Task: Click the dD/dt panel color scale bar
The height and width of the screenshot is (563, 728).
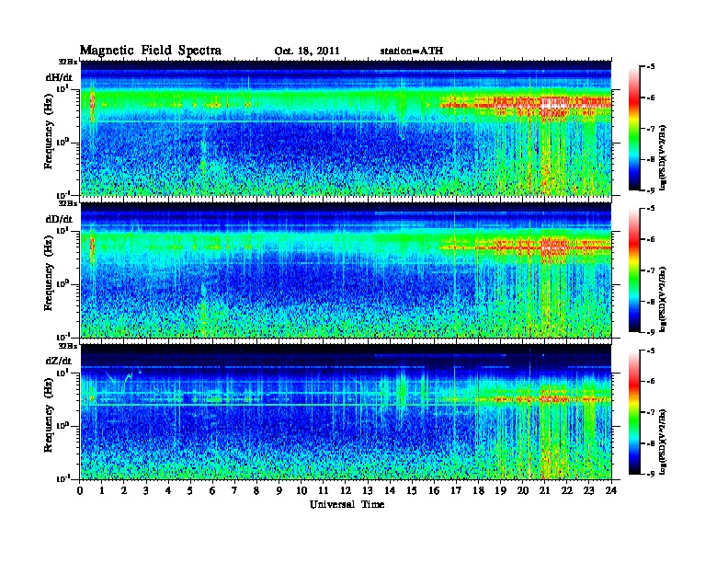Action: (634, 270)
